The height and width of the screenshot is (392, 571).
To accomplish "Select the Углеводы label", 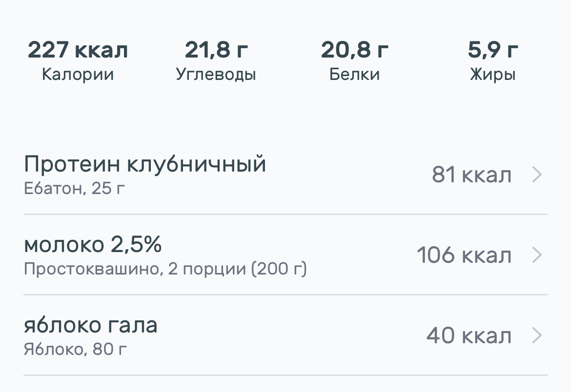I will [216, 75].
